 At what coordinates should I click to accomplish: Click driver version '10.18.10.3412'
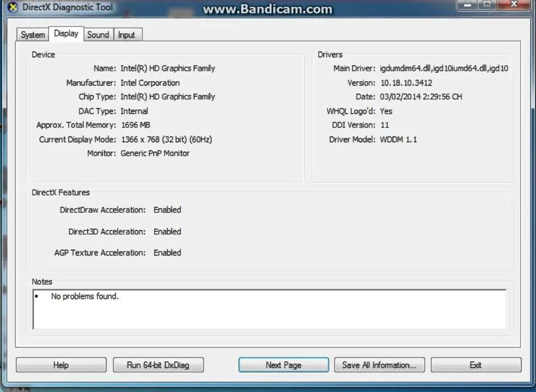click(x=406, y=83)
